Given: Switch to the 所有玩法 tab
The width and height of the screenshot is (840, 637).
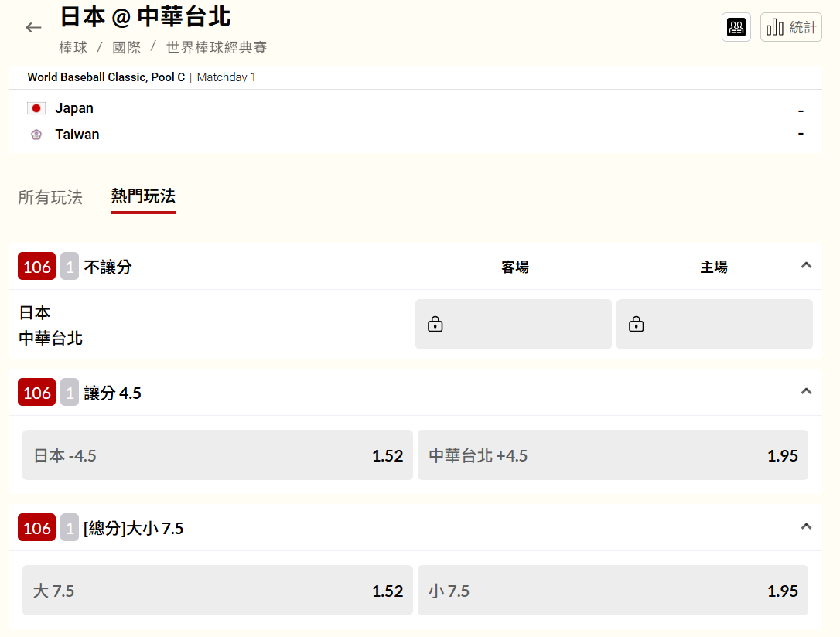Looking at the screenshot, I should click(x=50, y=197).
